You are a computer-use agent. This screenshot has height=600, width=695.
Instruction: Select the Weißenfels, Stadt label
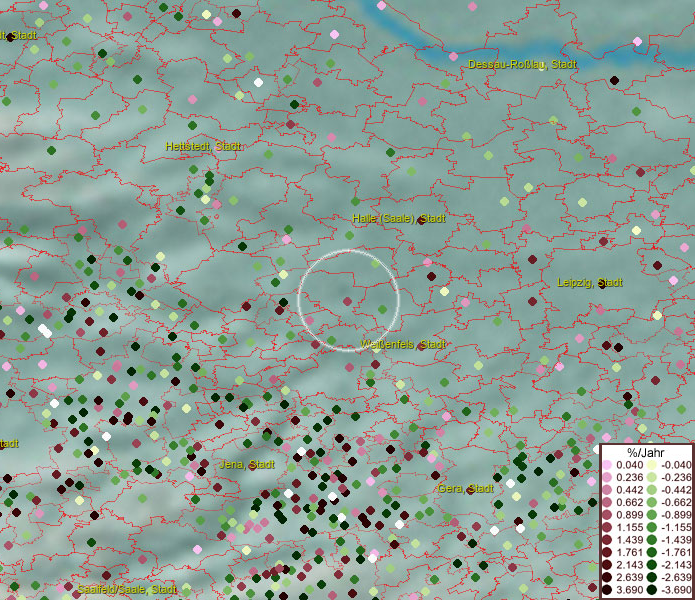tap(402, 344)
